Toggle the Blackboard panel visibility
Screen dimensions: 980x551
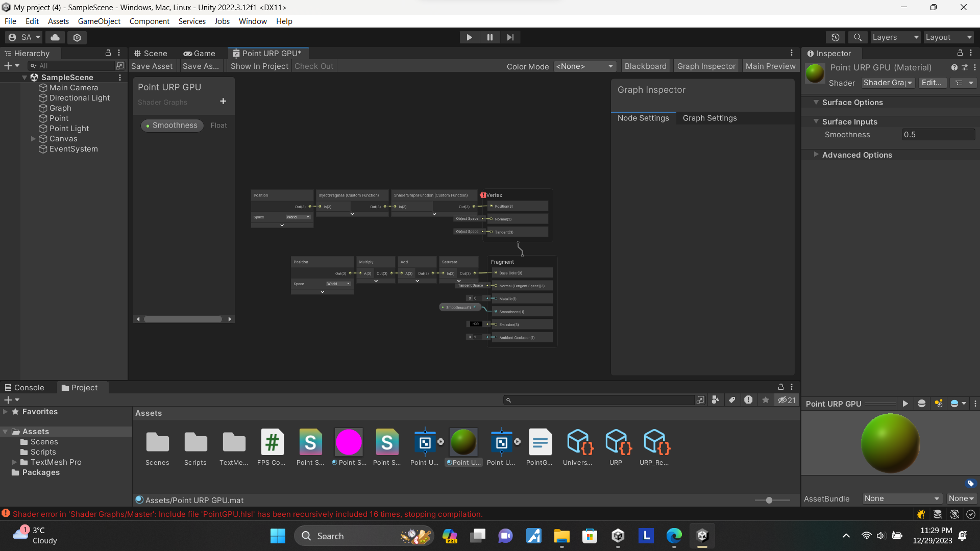(645, 66)
